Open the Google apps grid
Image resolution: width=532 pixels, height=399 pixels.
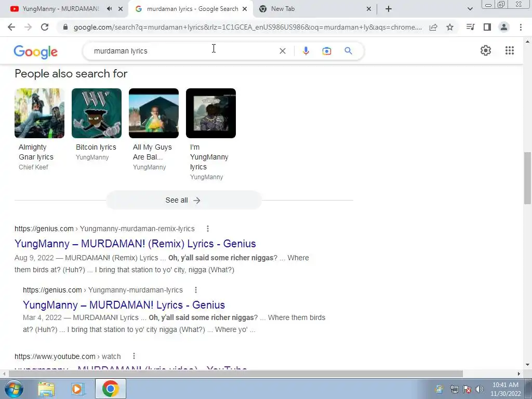tap(510, 50)
